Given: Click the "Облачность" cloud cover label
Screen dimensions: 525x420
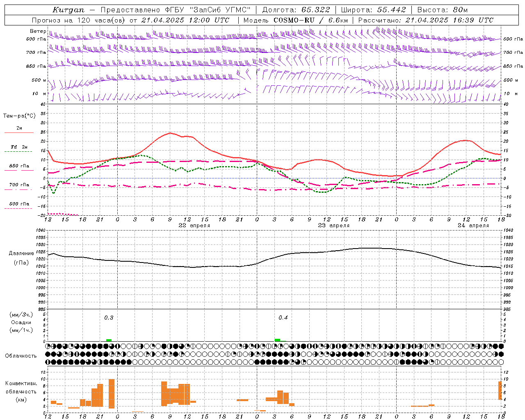Looking at the screenshot, I should tap(21, 356).
